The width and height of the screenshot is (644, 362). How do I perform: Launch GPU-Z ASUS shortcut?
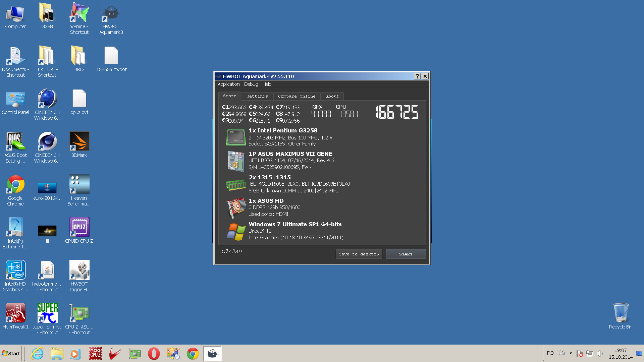pyautogui.click(x=79, y=319)
